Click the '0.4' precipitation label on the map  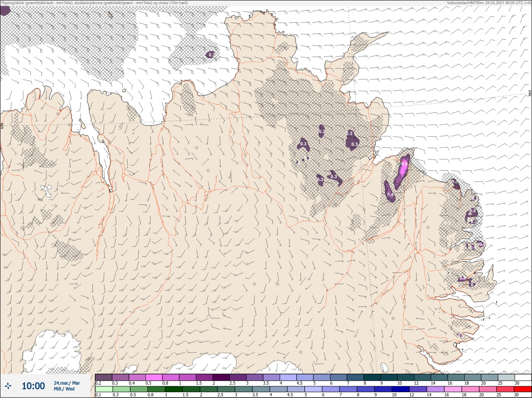[390, 194]
